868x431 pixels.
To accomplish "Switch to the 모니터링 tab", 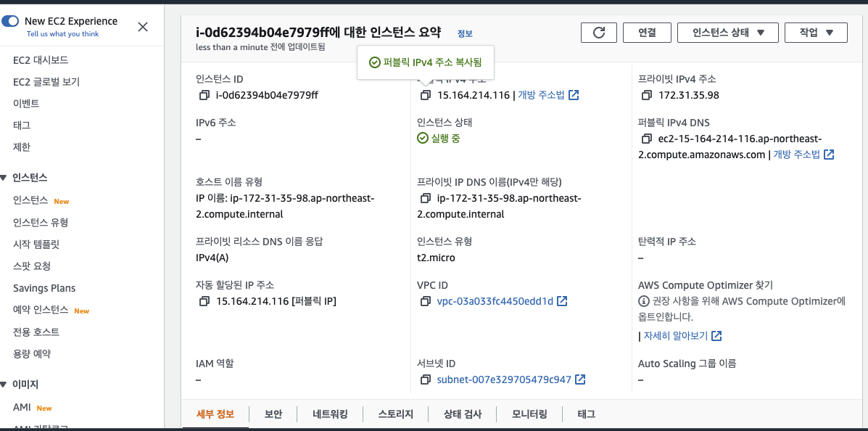I will pyautogui.click(x=529, y=414).
